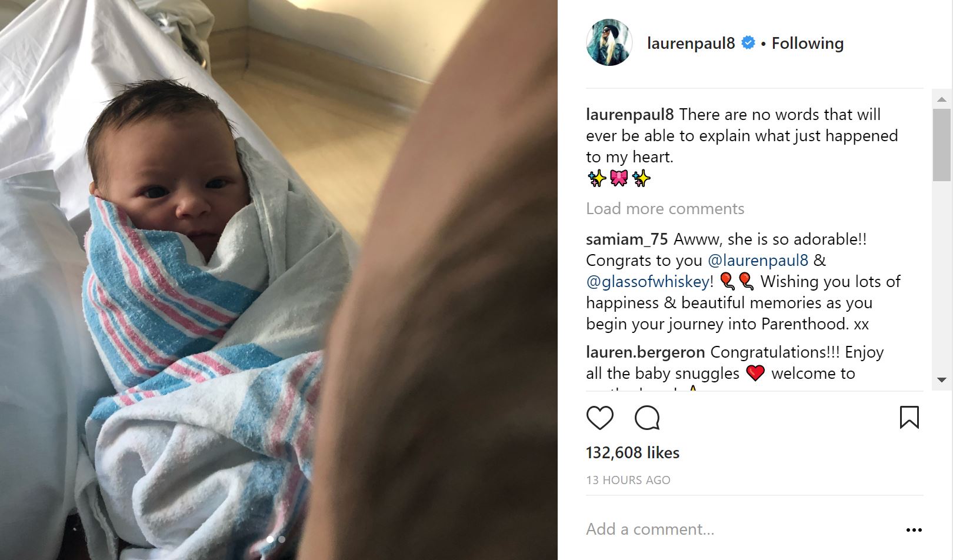Click the comment scroll down arrow
Image resolution: width=953 pixels, height=560 pixels.
(941, 380)
